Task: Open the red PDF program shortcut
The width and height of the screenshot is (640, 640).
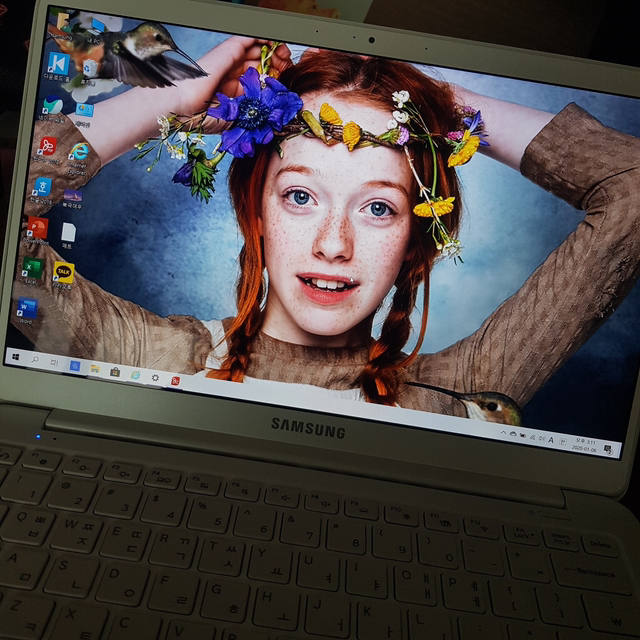Action: click(x=48, y=146)
